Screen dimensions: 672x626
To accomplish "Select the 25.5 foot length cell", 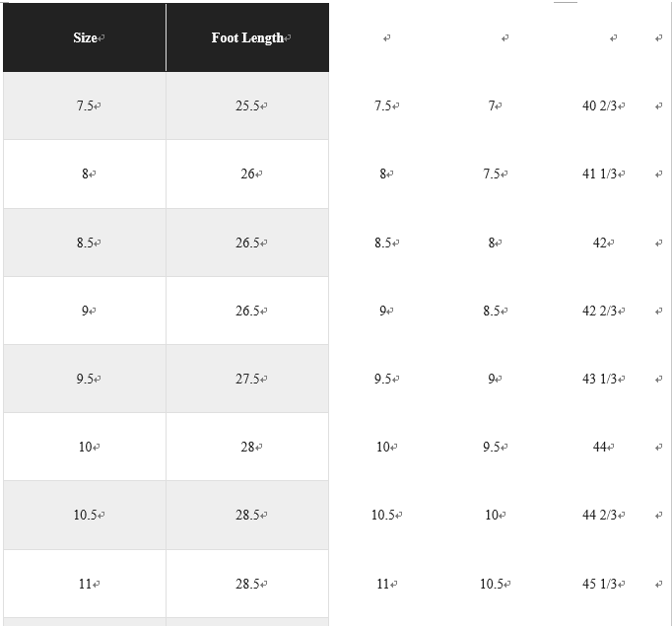I will (247, 105).
